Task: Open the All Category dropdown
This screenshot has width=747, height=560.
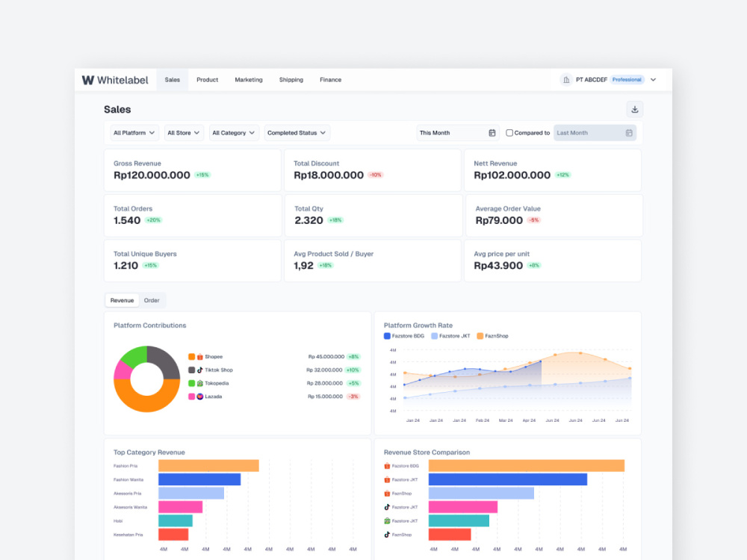Action: click(233, 133)
